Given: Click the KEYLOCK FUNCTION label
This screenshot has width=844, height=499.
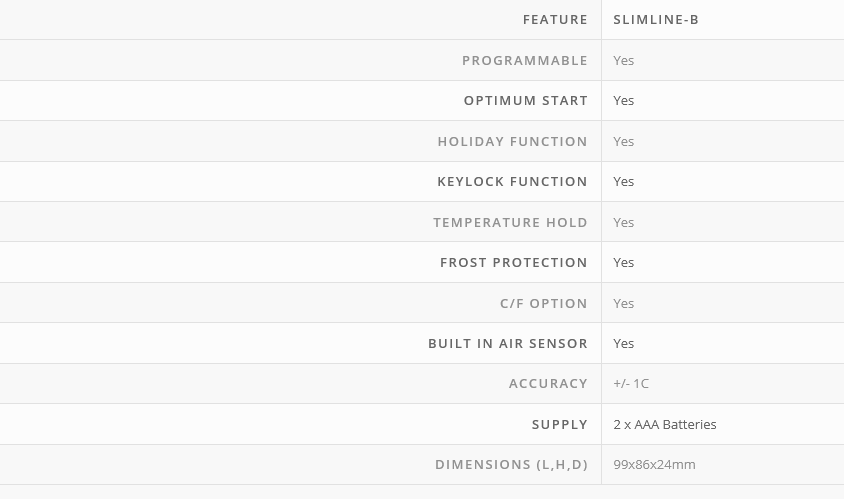Looking at the screenshot, I should point(512,182).
